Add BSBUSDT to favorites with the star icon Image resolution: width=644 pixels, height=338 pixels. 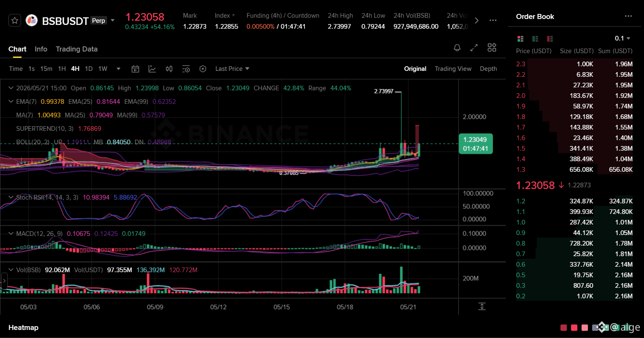[15, 20]
